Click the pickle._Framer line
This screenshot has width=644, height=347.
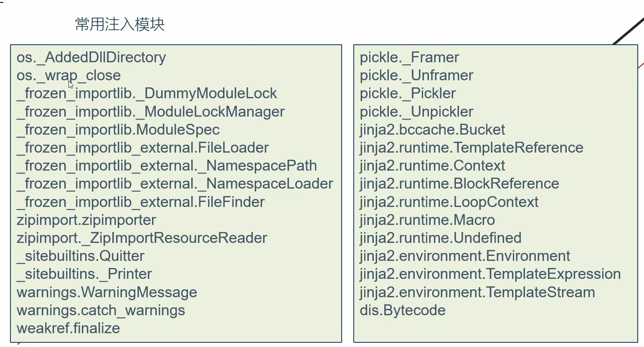409,57
